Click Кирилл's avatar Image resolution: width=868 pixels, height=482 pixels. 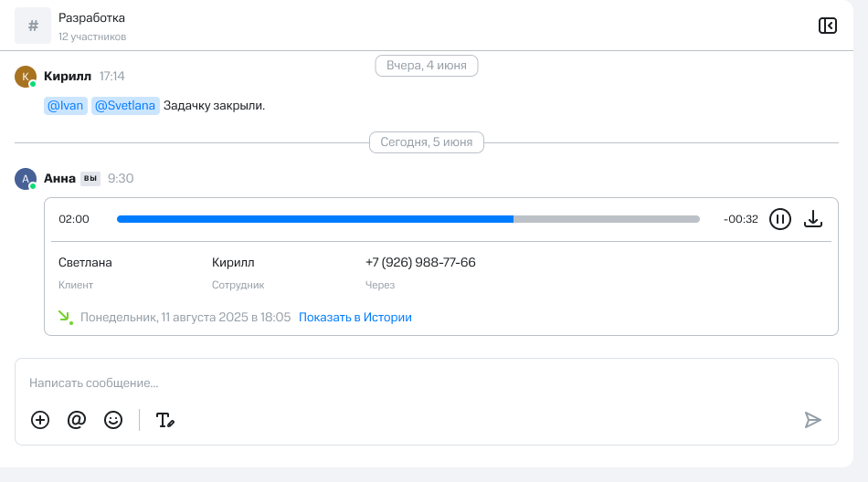26,77
